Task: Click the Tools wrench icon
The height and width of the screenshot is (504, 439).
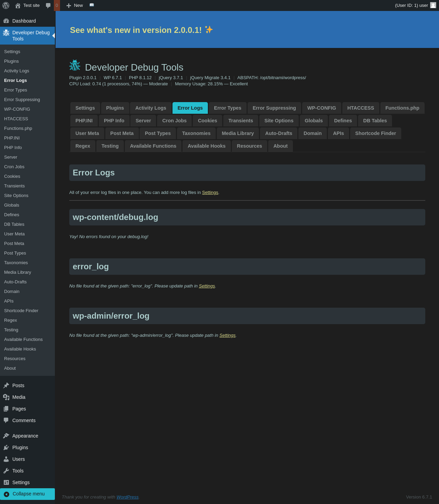Action: (x=6, y=471)
